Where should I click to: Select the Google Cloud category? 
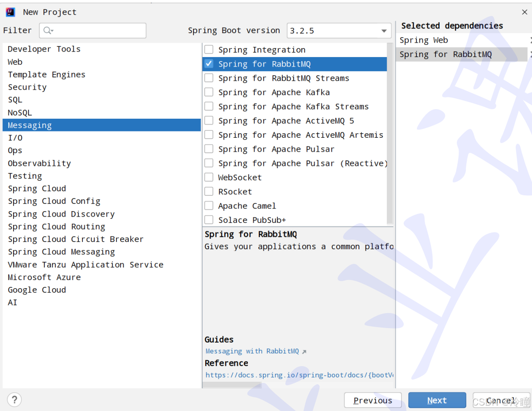click(102, 290)
